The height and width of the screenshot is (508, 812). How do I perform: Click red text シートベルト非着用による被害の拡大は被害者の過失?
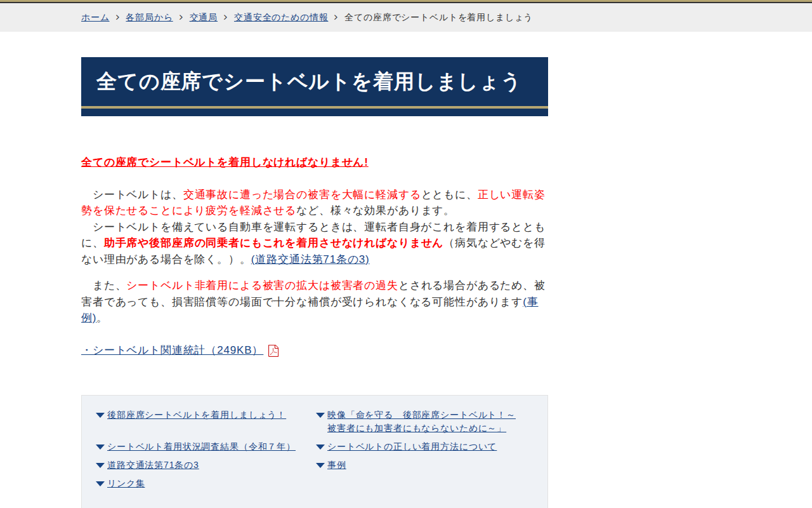coord(262,285)
